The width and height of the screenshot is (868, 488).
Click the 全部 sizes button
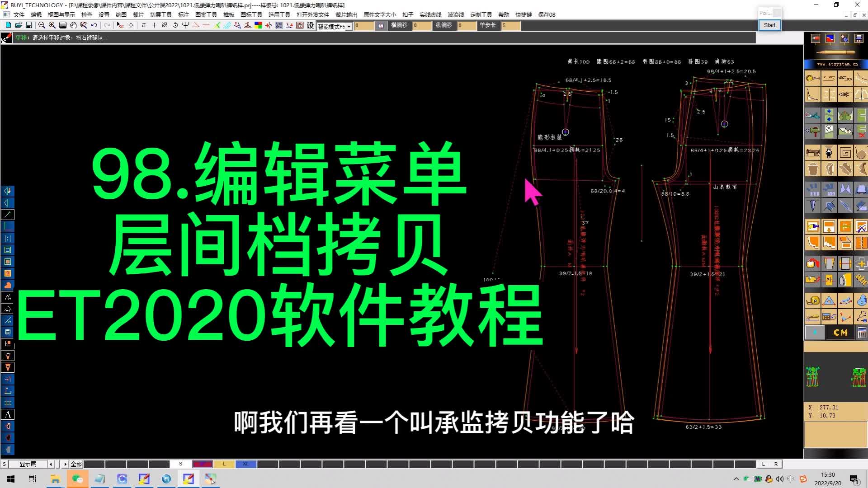coord(76,464)
